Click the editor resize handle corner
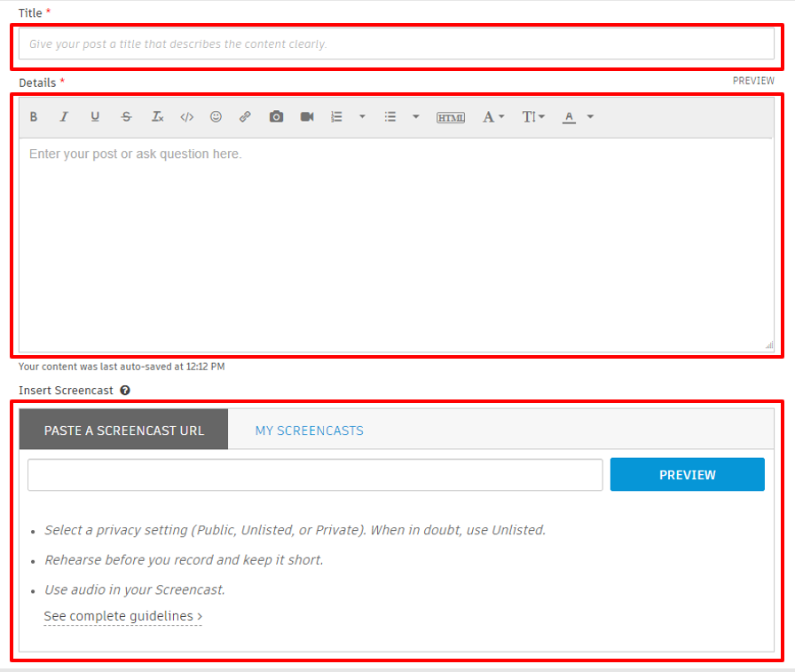The height and width of the screenshot is (672, 795). (769, 344)
